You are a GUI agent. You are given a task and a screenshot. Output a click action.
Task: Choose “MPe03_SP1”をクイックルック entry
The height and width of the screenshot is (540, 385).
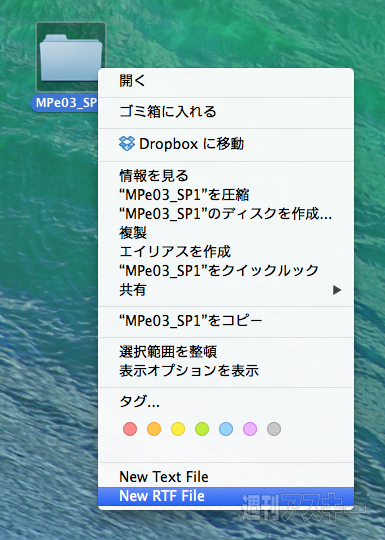point(226,271)
